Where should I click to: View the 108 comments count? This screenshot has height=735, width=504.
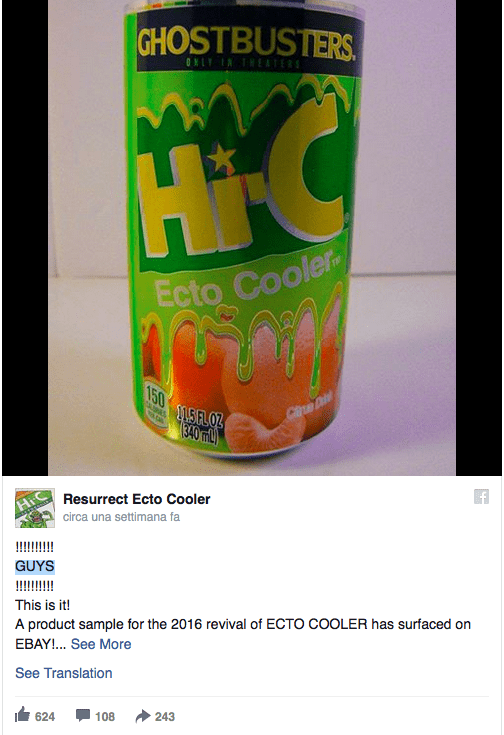tap(105, 716)
